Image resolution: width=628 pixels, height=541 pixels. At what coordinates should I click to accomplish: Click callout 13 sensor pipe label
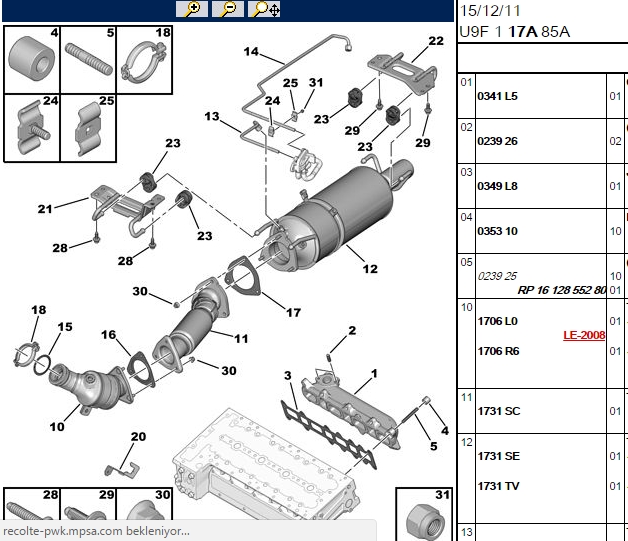(212, 116)
